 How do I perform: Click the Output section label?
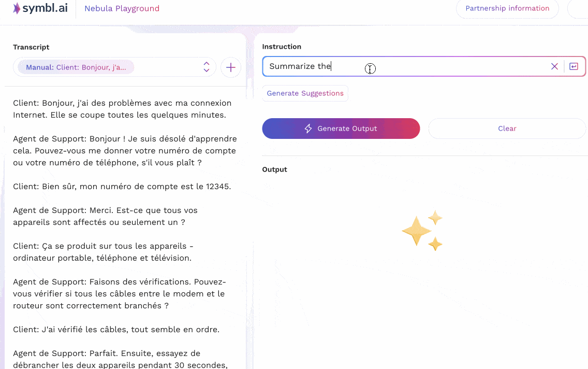point(274,169)
